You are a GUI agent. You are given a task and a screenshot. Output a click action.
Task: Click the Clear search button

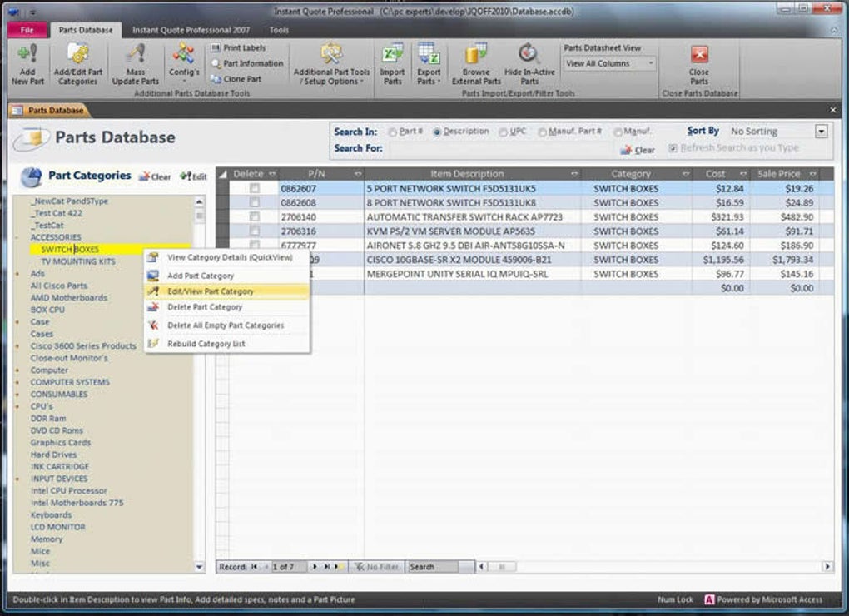(638, 150)
